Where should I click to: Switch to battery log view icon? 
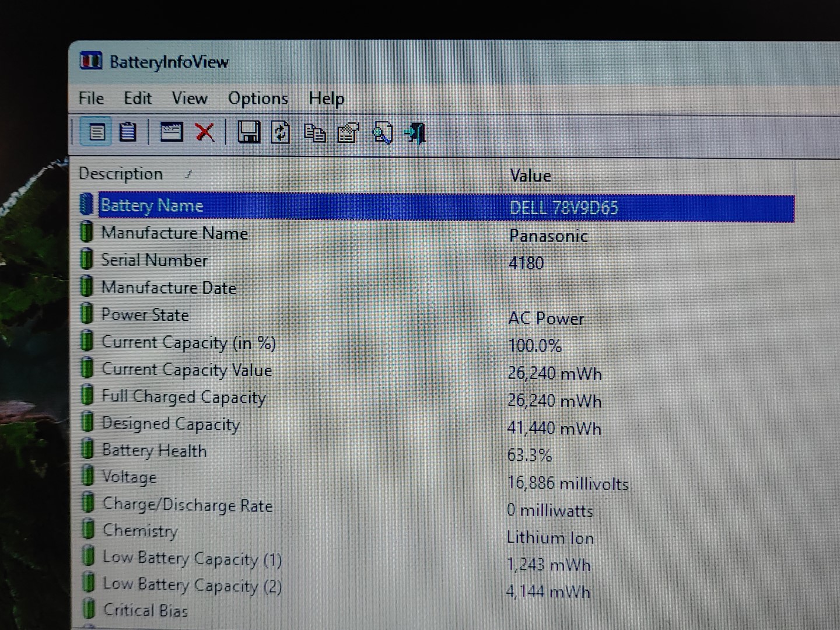point(128,132)
